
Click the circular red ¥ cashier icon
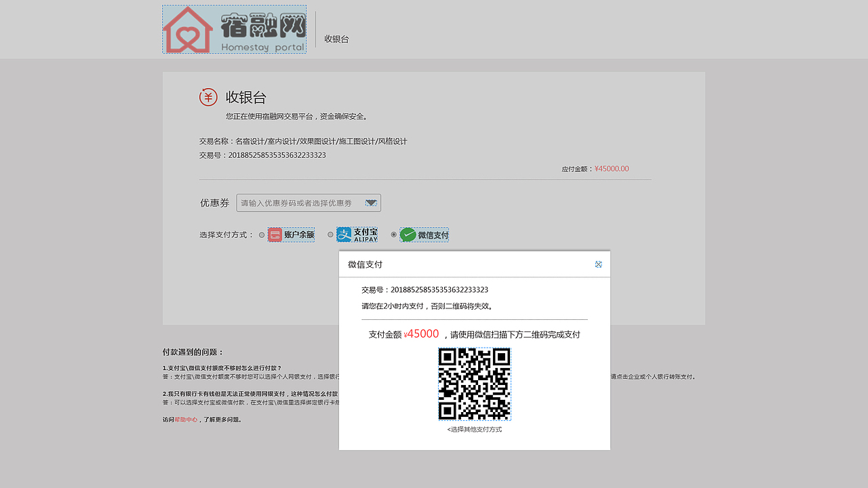click(x=208, y=97)
